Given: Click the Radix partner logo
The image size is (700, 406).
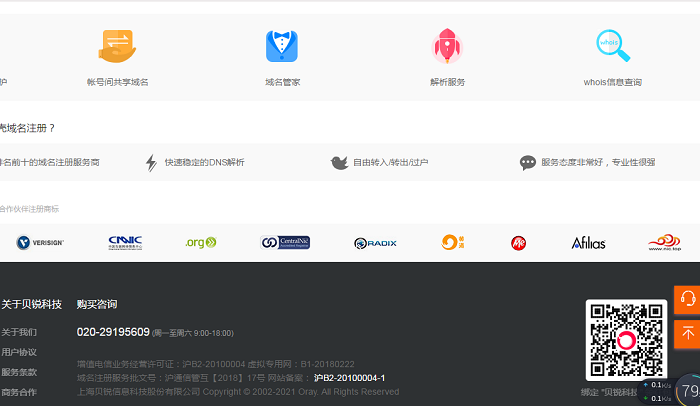Looking at the screenshot, I should [x=375, y=243].
